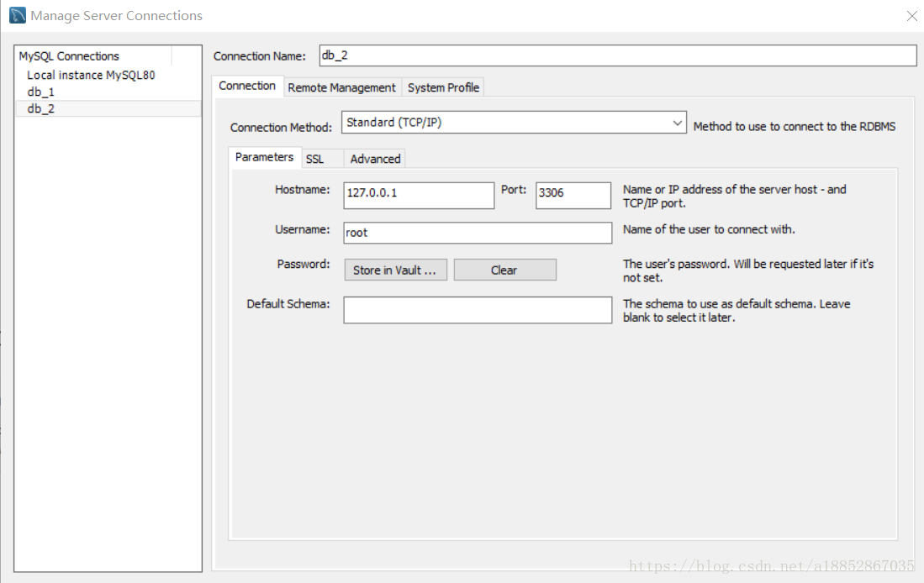The image size is (924, 583).
Task: Click the 'Name or IP address of the server host' description
Action: point(734,196)
